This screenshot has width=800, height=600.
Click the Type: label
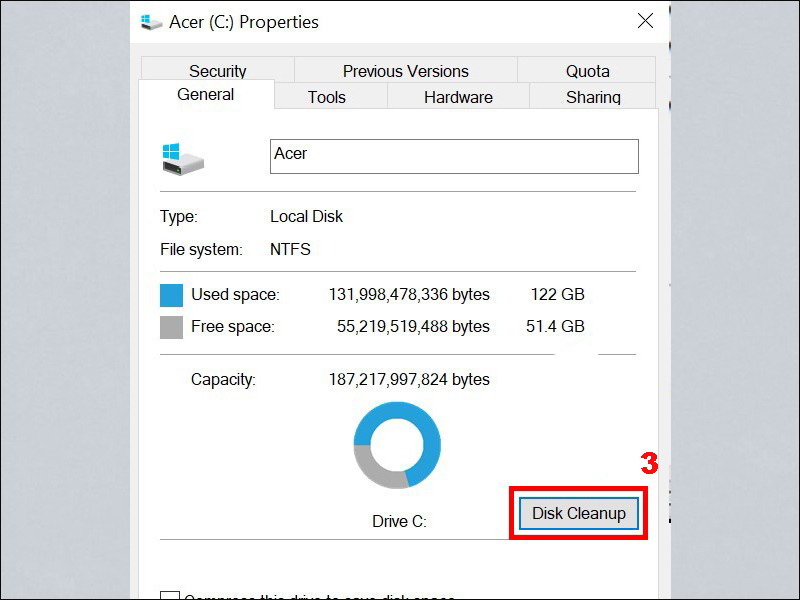click(179, 216)
